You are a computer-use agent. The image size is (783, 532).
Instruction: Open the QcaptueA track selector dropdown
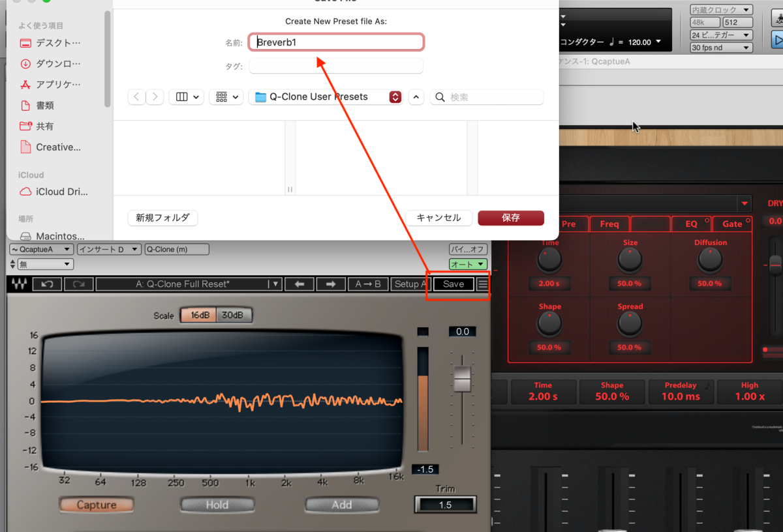coord(42,249)
